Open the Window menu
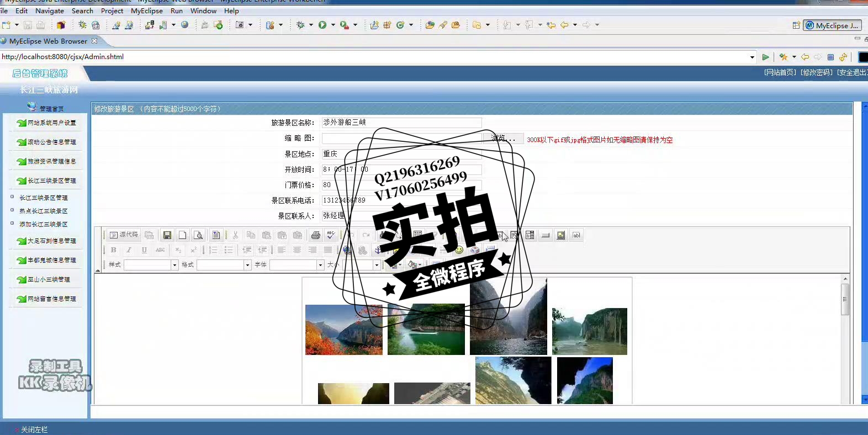 (203, 10)
